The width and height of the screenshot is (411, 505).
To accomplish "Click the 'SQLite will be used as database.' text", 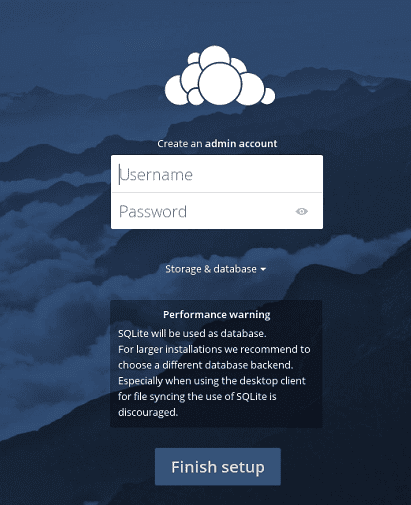I will pyautogui.click(x=192, y=333).
